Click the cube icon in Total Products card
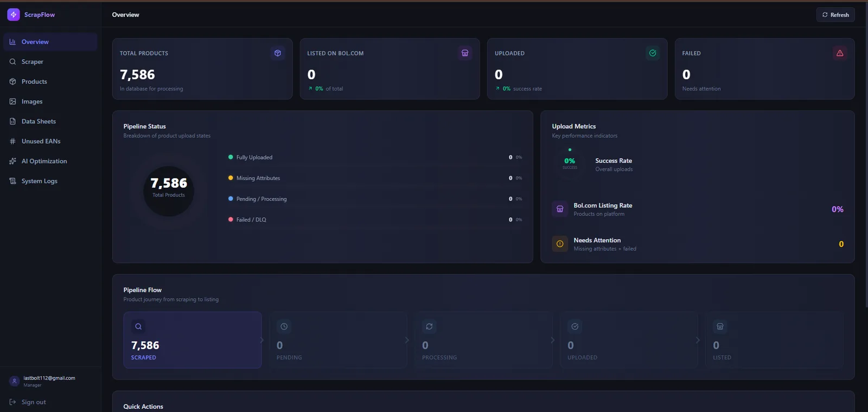Screen dimensions: 868x412 (278, 53)
